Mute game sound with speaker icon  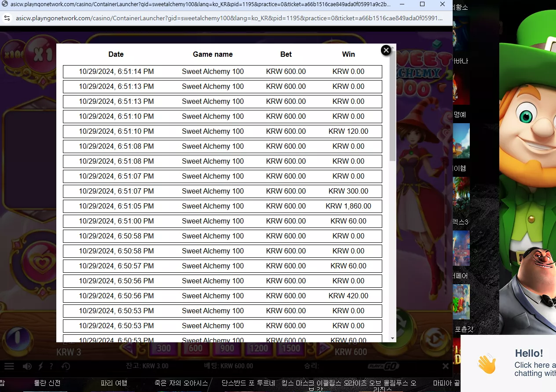(x=27, y=366)
